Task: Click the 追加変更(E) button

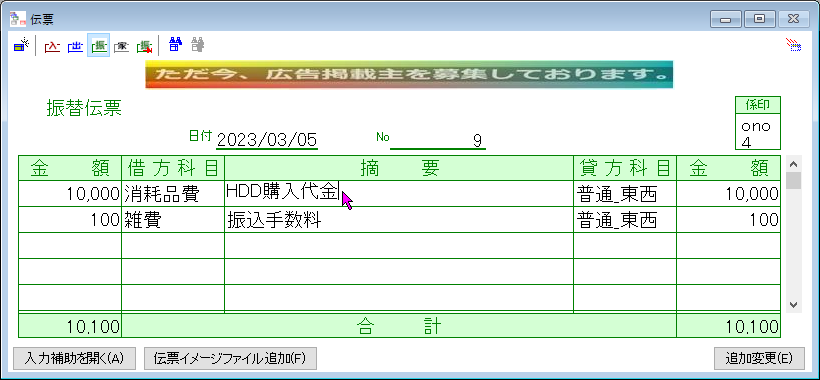Action: click(758, 358)
